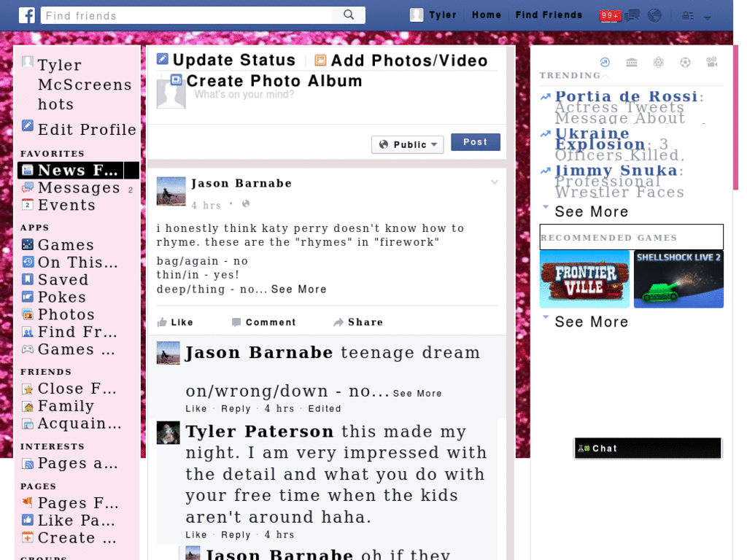The height and width of the screenshot is (560, 747).
Task: Click the Games Feed controller icon
Action: click(28, 349)
